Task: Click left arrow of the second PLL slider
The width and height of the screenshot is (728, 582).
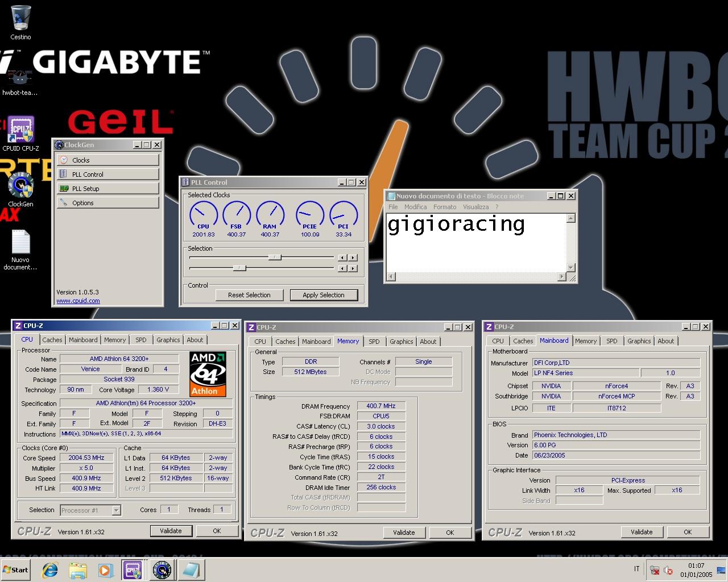Action: tap(342, 268)
